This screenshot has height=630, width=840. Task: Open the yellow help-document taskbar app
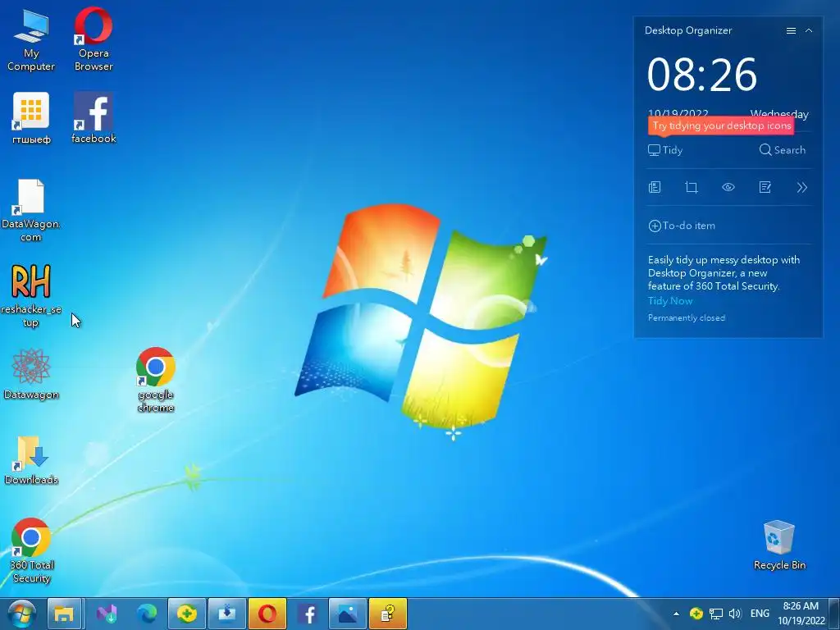[x=388, y=614]
